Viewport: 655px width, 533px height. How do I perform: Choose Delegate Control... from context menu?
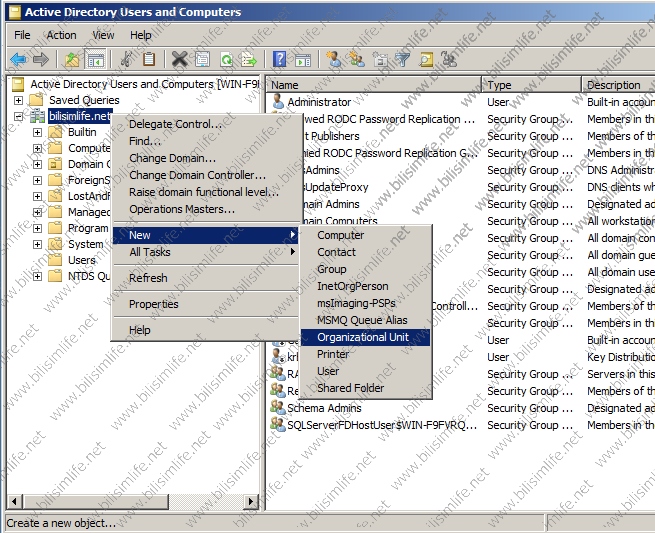coord(205,124)
